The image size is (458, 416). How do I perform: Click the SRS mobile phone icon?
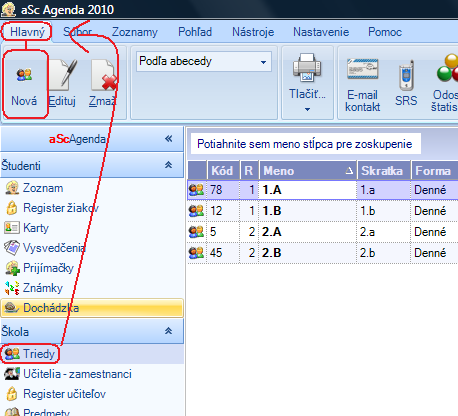[406, 75]
